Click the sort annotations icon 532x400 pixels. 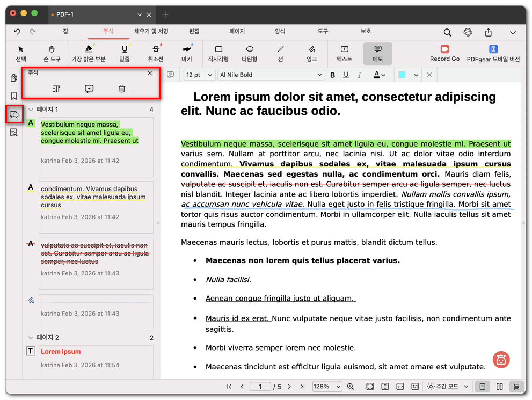click(x=56, y=89)
